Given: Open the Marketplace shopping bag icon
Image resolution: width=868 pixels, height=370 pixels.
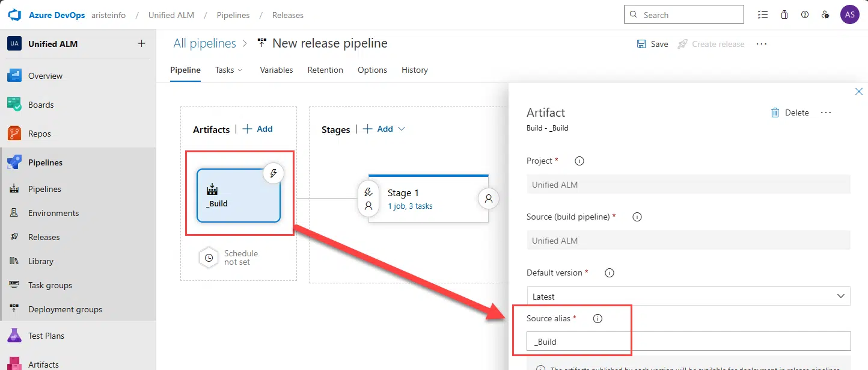Looking at the screenshot, I should coord(784,14).
